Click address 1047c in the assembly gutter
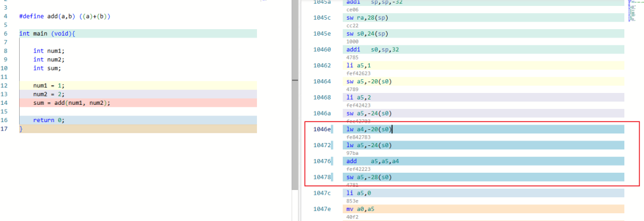This screenshot has height=221, width=644. [x=322, y=193]
